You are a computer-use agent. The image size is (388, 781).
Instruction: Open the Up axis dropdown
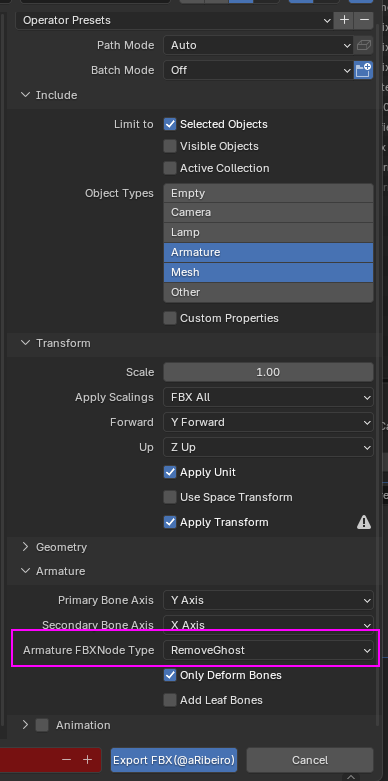click(x=268, y=447)
